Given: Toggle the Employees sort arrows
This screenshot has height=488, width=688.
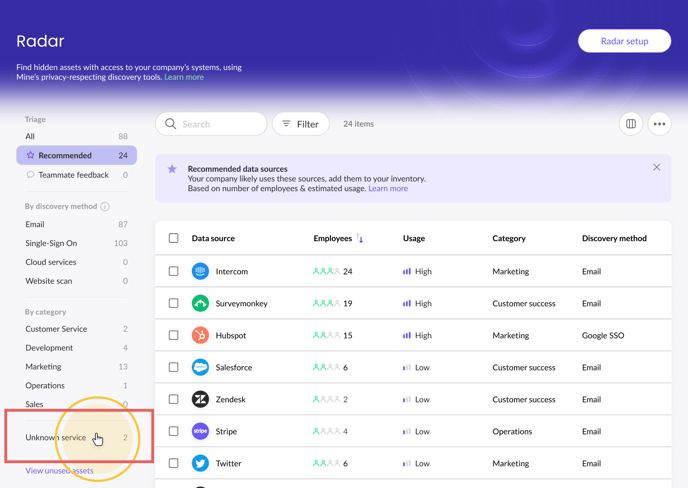Looking at the screenshot, I should [x=359, y=238].
